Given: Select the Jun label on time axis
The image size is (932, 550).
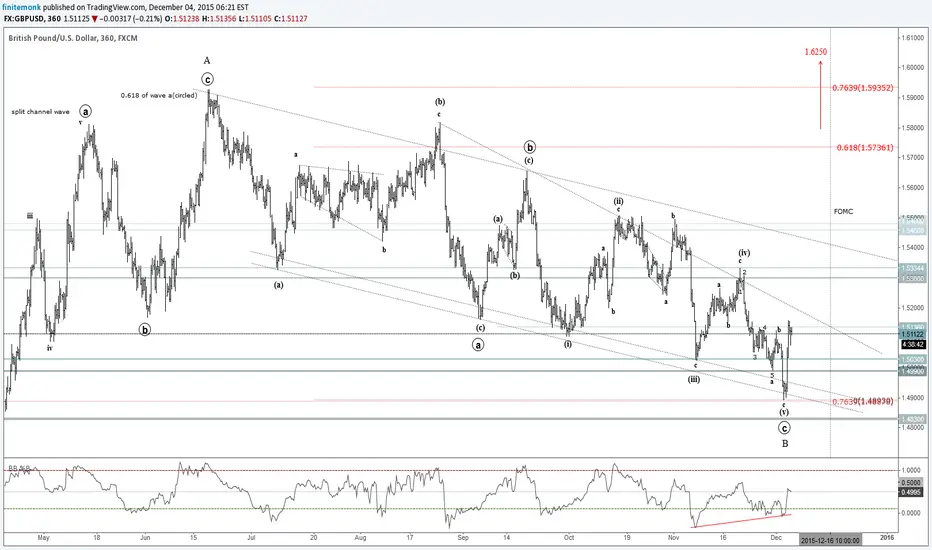Looking at the screenshot, I should click(145, 538).
